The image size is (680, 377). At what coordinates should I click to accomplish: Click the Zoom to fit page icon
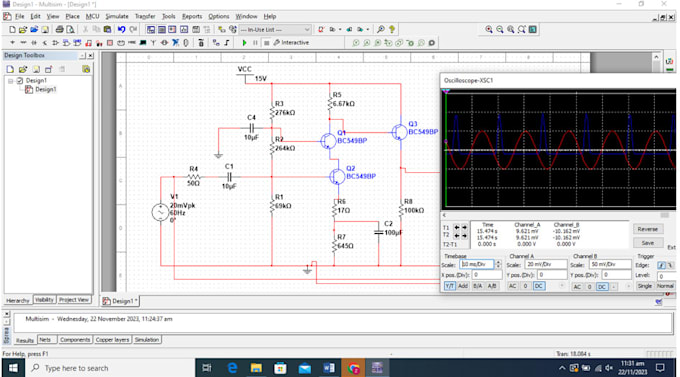[x=522, y=30]
